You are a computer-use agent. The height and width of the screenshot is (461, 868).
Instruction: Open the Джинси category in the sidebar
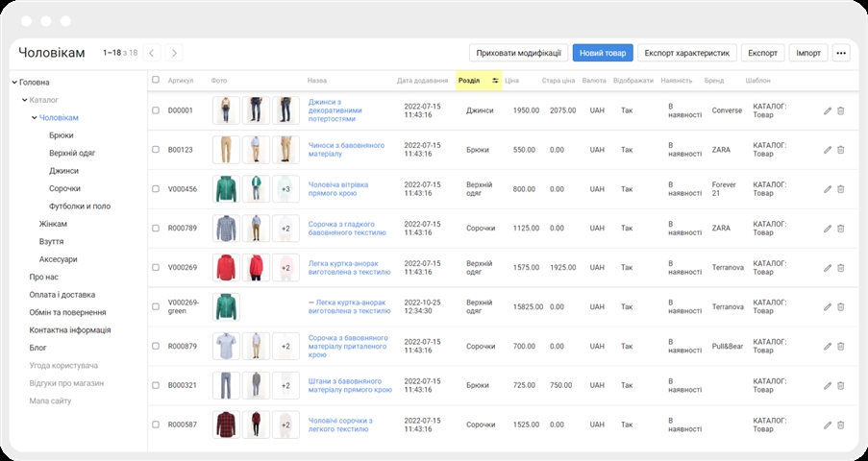(x=63, y=171)
